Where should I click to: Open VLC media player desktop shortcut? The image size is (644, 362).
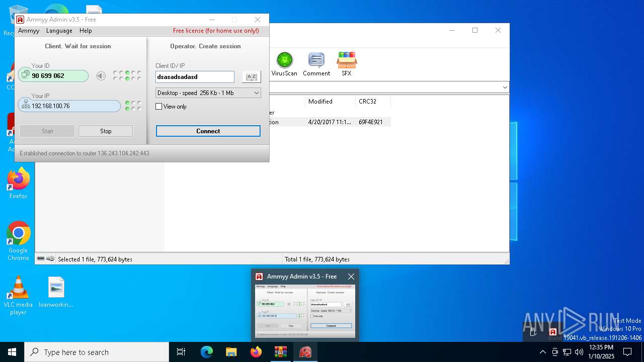tap(18, 296)
